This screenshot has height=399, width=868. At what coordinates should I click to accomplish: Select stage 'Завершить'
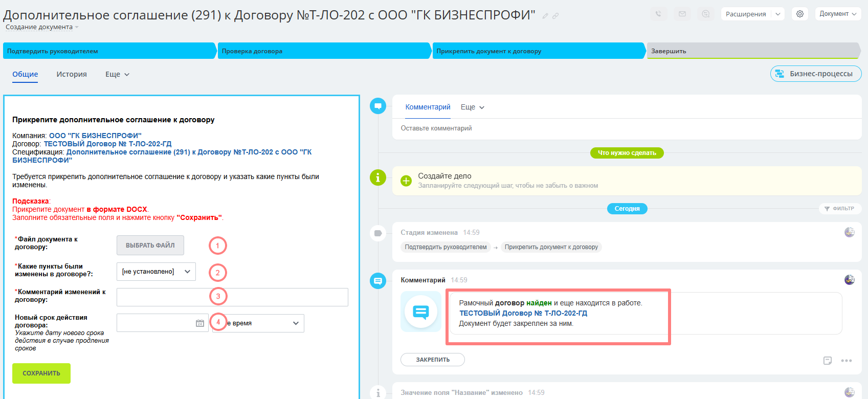click(754, 51)
